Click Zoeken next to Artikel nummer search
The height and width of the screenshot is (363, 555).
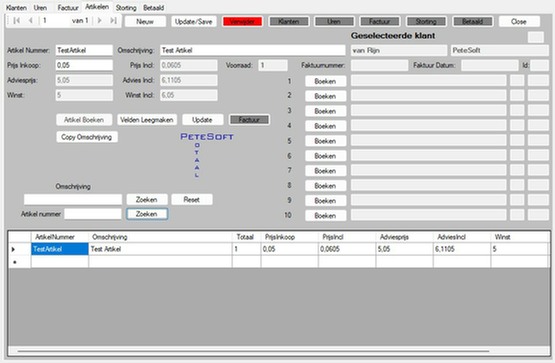click(147, 214)
